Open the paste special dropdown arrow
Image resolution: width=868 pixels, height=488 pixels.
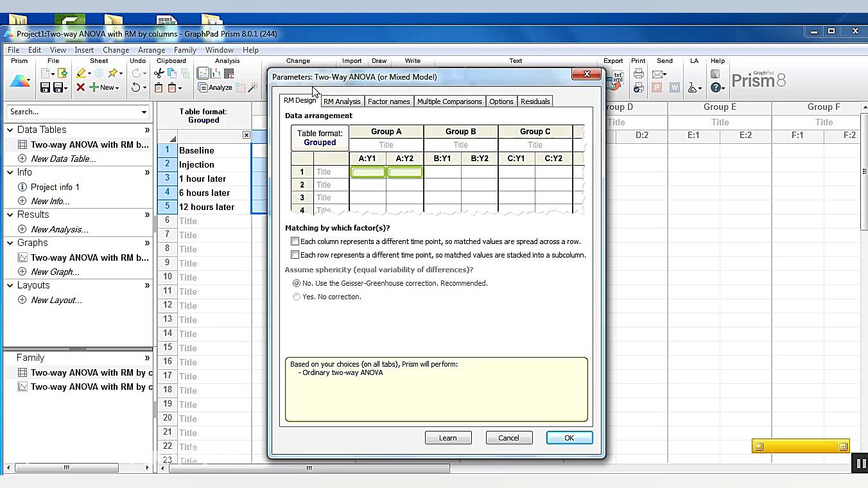tap(180, 87)
